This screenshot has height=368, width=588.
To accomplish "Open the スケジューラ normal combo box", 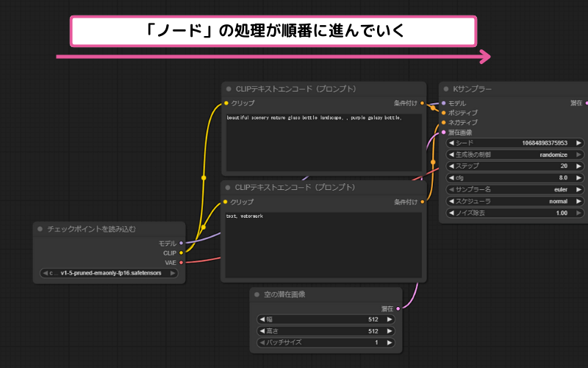I will (x=515, y=201).
